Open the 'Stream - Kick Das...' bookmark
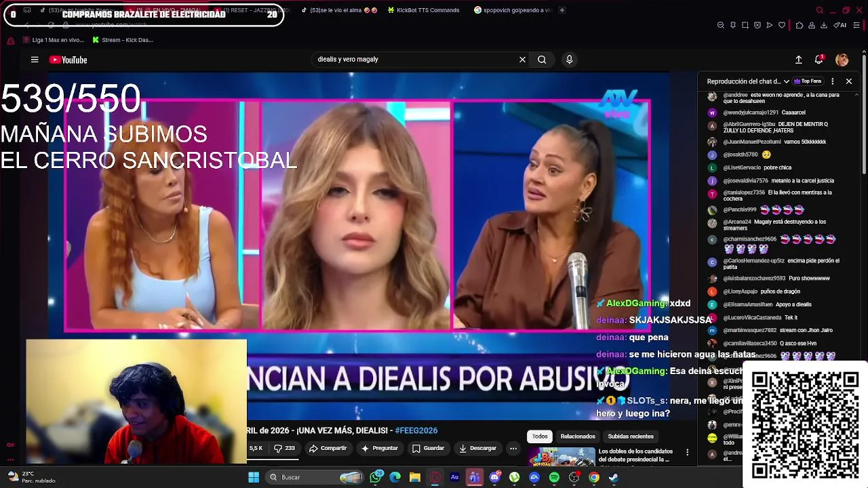The width and height of the screenshot is (868, 488). 121,40
